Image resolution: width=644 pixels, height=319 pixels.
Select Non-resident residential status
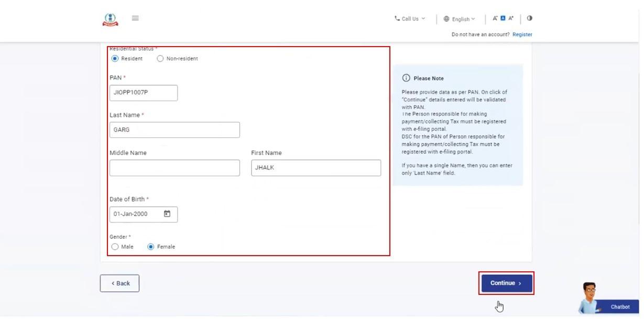[160, 59]
